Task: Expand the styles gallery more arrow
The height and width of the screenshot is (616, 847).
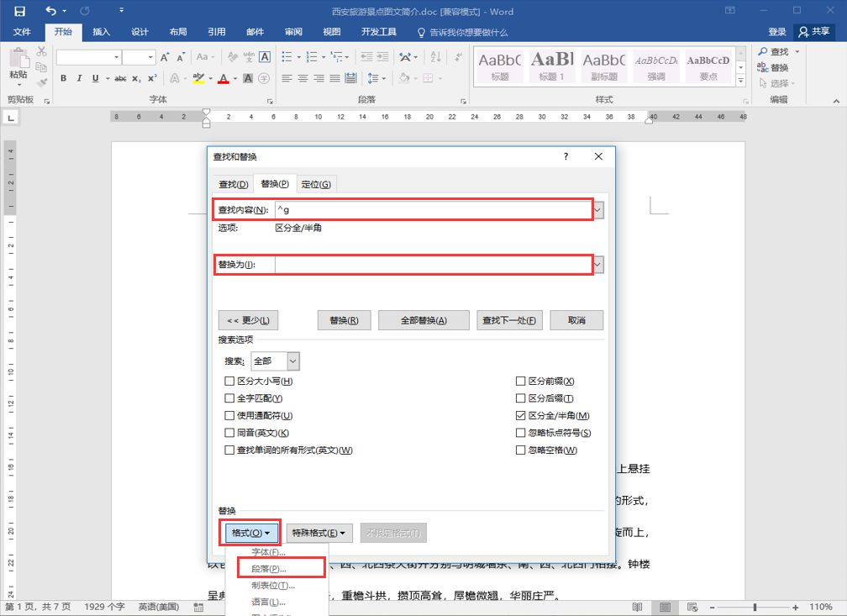Action: pyautogui.click(x=740, y=81)
